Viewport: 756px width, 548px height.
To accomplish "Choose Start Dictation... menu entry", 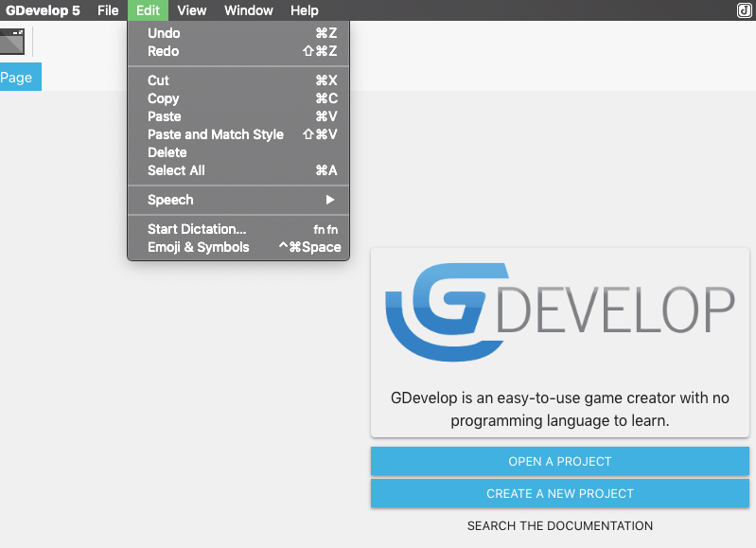I will pyautogui.click(x=238, y=229).
